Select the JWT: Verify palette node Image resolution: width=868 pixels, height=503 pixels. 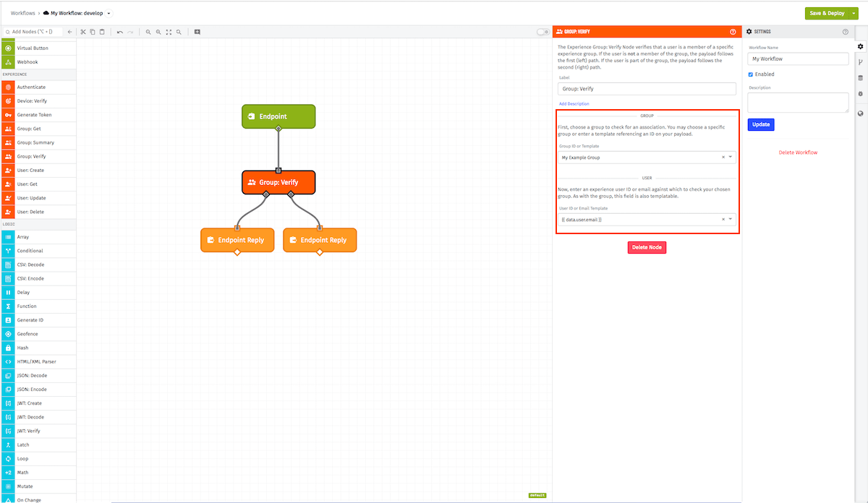(38, 431)
